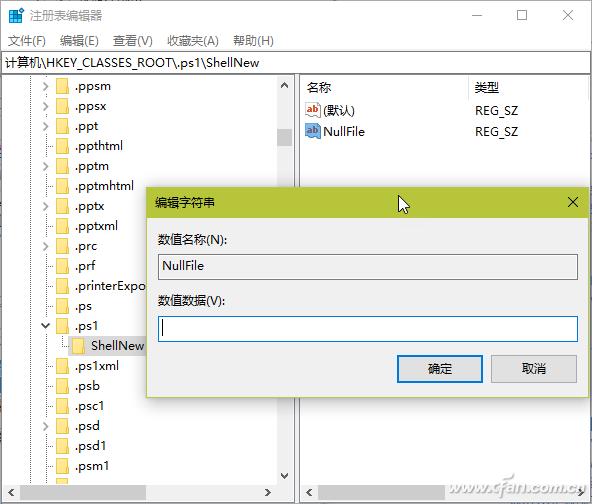Close the 编辑字符串 dialog
Viewport: 592px width, 504px height.
click(573, 202)
